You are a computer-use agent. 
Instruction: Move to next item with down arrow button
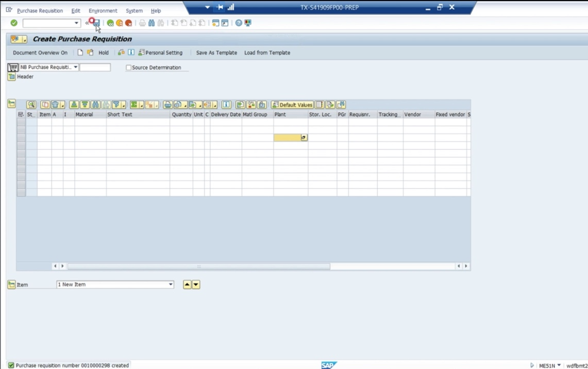click(196, 285)
